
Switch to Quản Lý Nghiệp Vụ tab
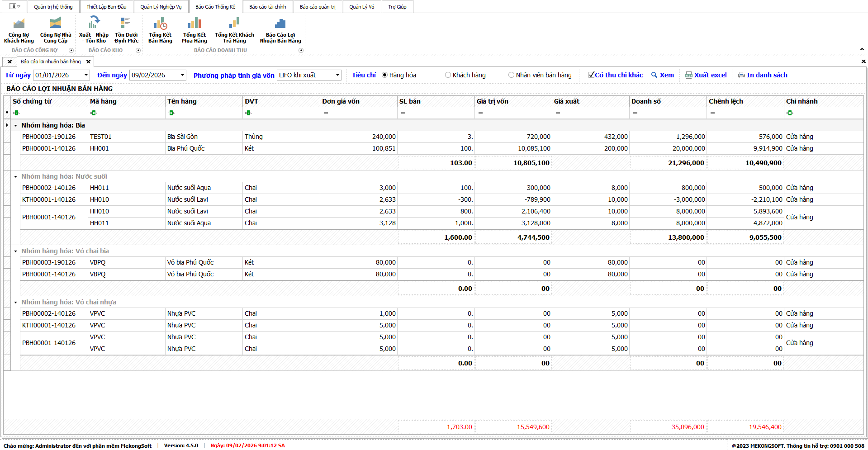click(x=161, y=7)
